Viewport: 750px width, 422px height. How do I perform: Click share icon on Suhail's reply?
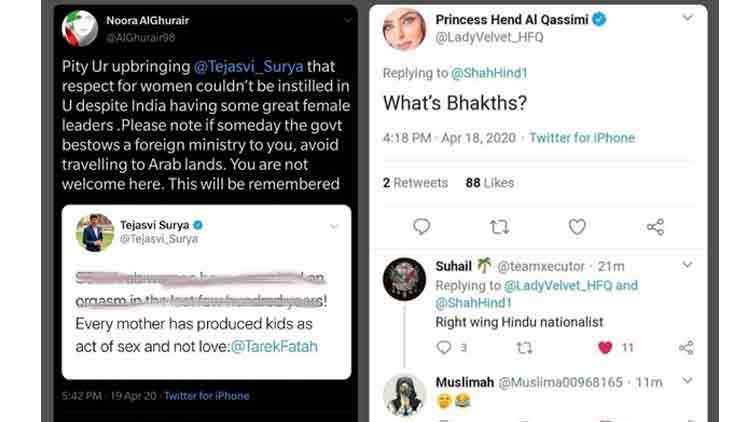pos(686,348)
